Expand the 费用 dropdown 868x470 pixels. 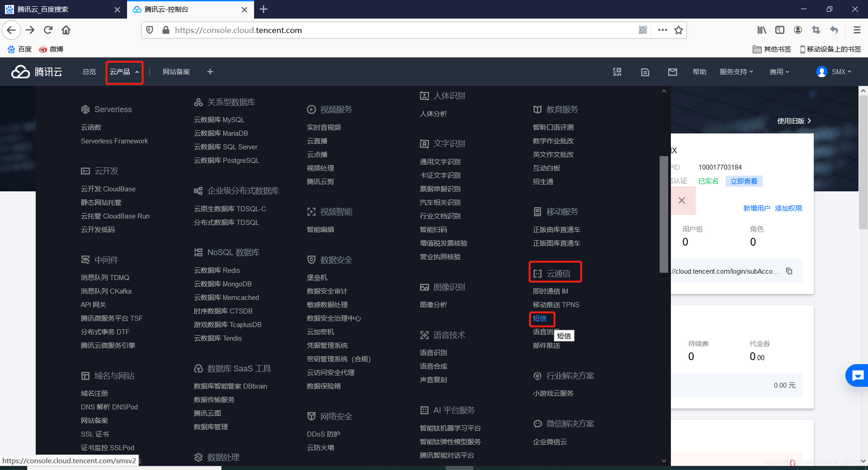click(779, 72)
